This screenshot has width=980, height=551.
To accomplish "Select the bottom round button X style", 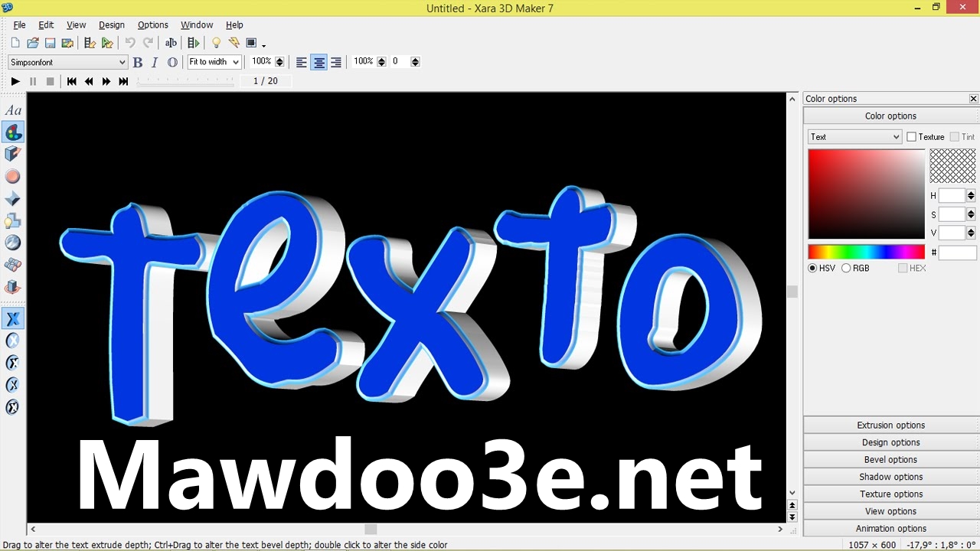I will tap(13, 407).
